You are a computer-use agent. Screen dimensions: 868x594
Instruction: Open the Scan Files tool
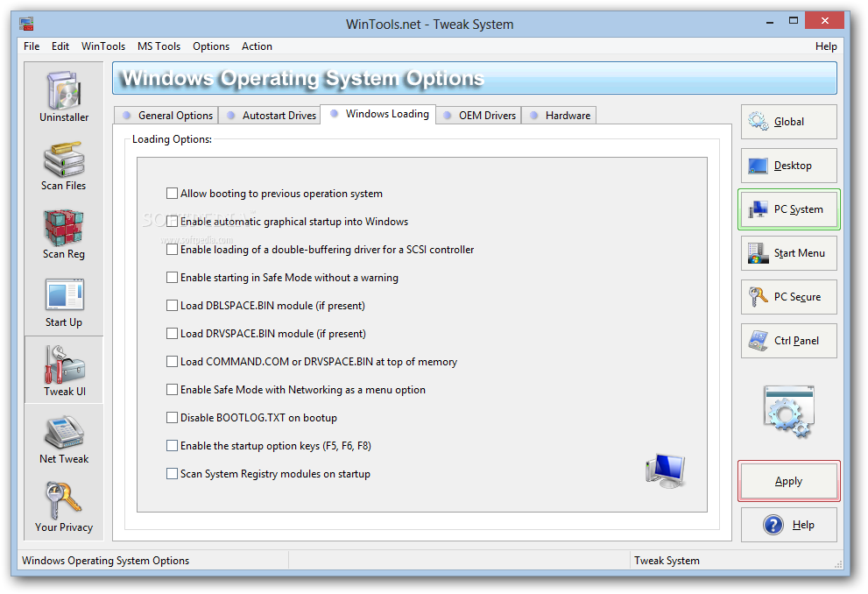pyautogui.click(x=64, y=165)
